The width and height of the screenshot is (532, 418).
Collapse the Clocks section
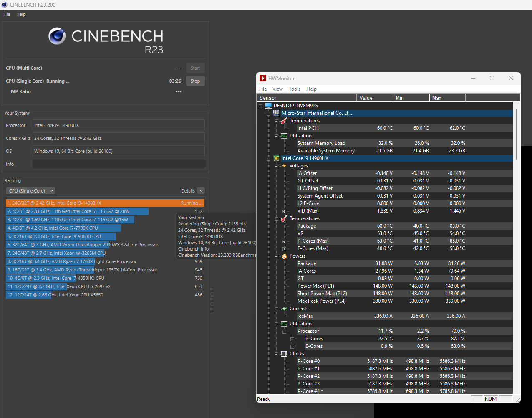coord(277,354)
